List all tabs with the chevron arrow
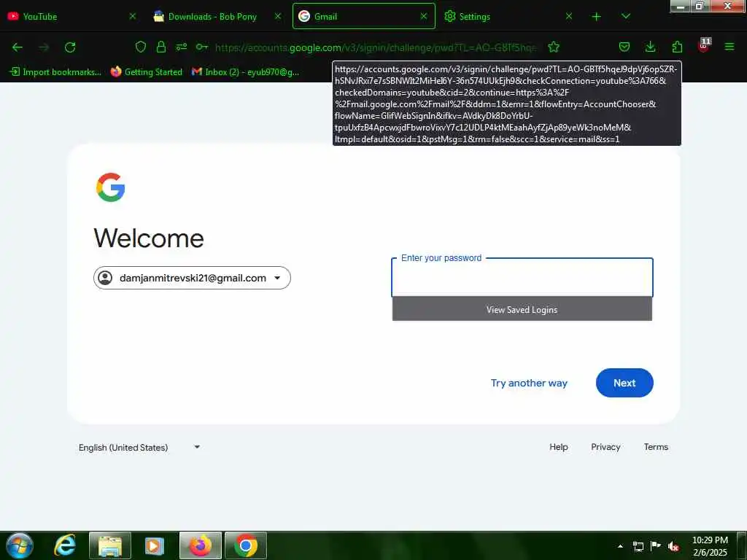 (x=626, y=16)
